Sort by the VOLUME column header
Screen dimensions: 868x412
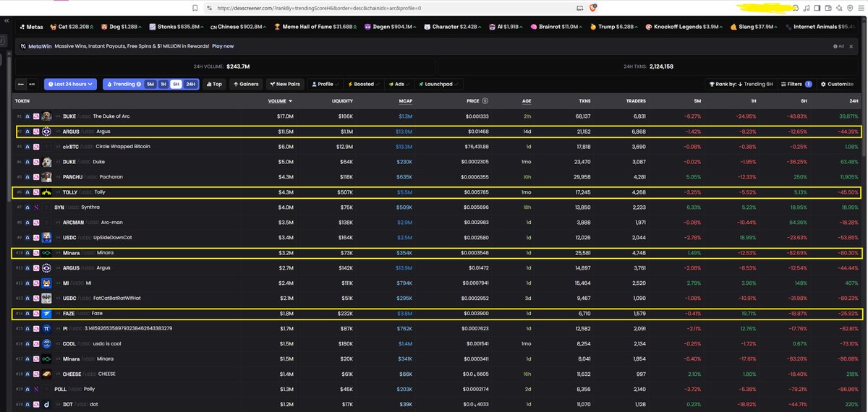[279, 101]
